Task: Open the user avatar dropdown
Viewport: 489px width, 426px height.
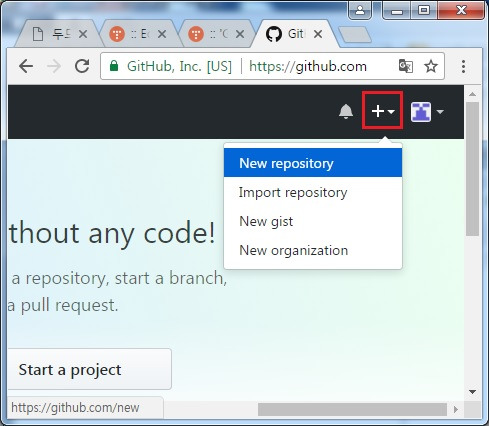Action: [427, 112]
